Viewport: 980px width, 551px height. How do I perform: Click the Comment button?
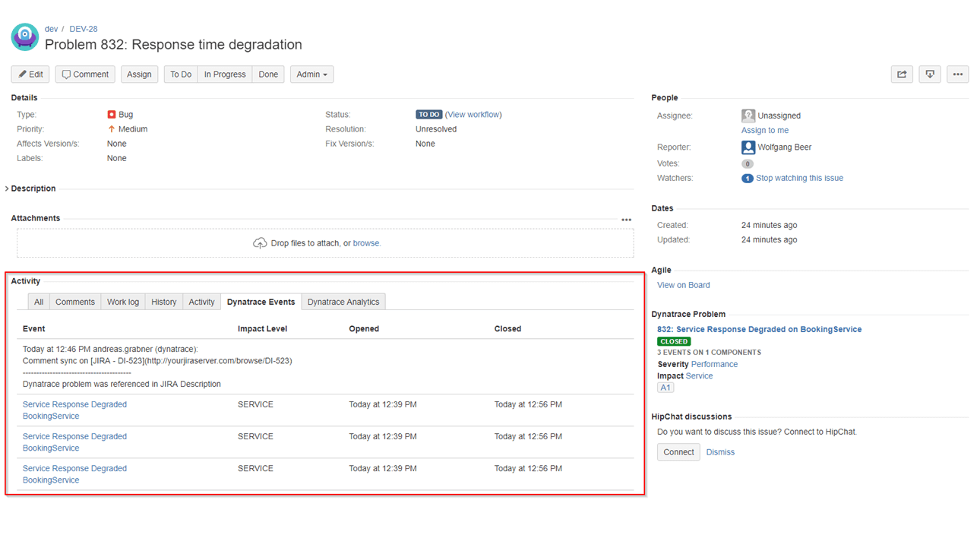pos(85,74)
